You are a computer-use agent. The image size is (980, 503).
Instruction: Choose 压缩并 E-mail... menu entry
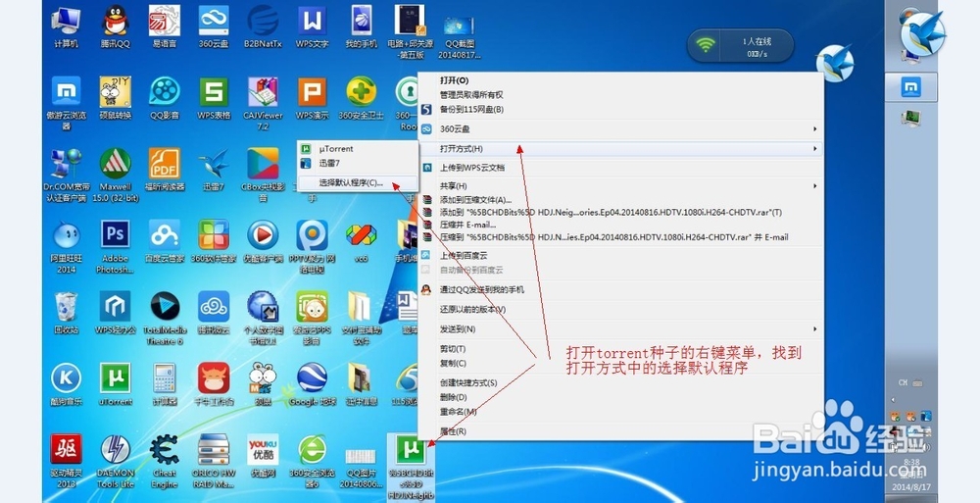pyautogui.click(x=620, y=225)
